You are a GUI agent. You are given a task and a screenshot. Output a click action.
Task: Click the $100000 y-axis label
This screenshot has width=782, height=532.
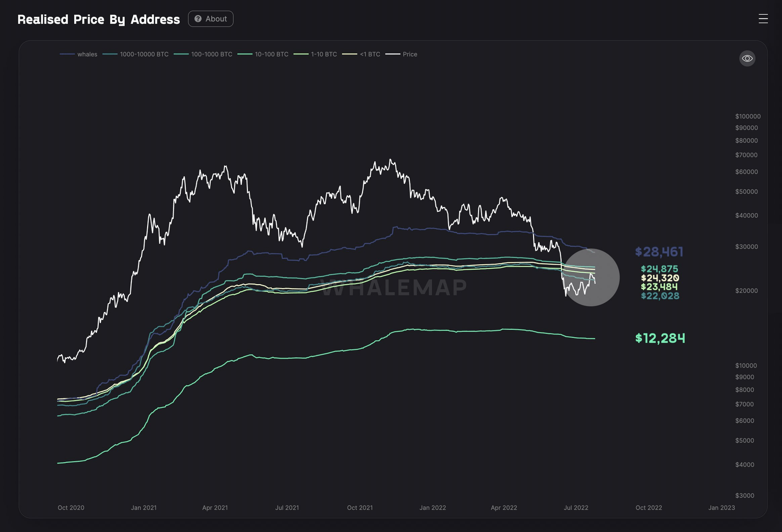pyautogui.click(x=747, y=117)
